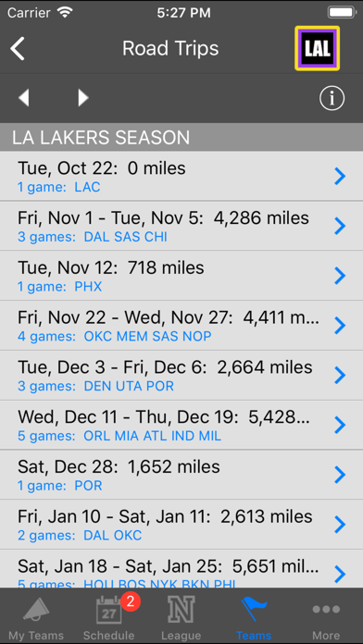Select the Teams flag tab
This screenshot has height=644, width=363.
pyautogui.click(x=254, y=617)
